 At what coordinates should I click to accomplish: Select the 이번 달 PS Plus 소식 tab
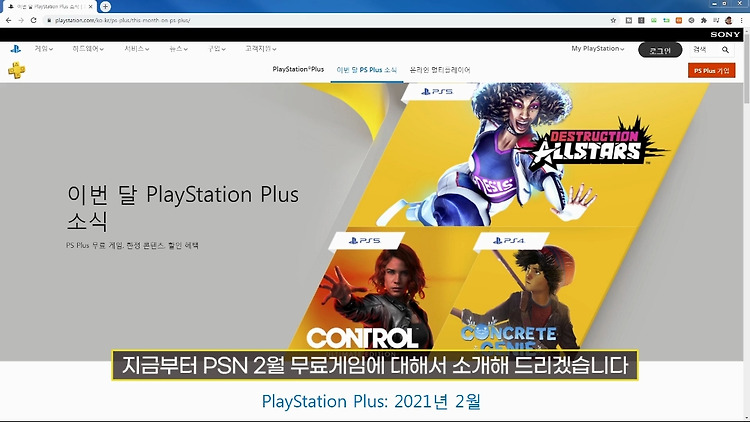tap(366, 70)
